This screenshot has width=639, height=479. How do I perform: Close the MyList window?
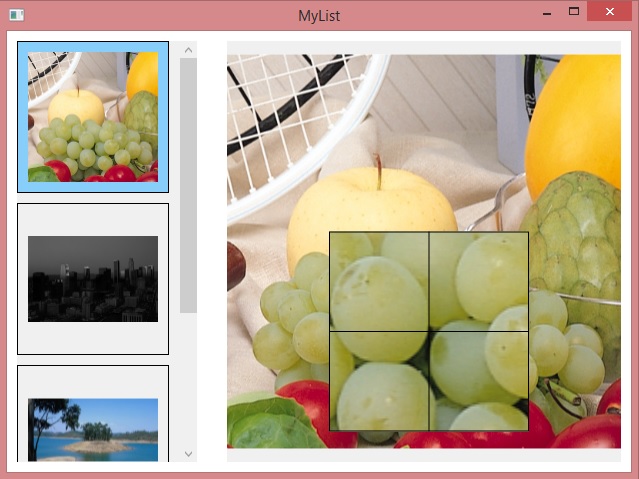(x=609, y=13)
